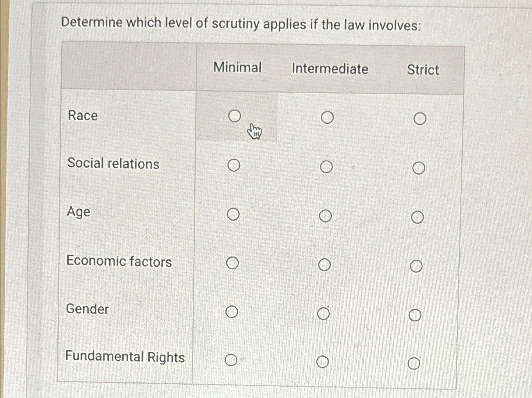Choose Intermediate for Social relations

326,167
